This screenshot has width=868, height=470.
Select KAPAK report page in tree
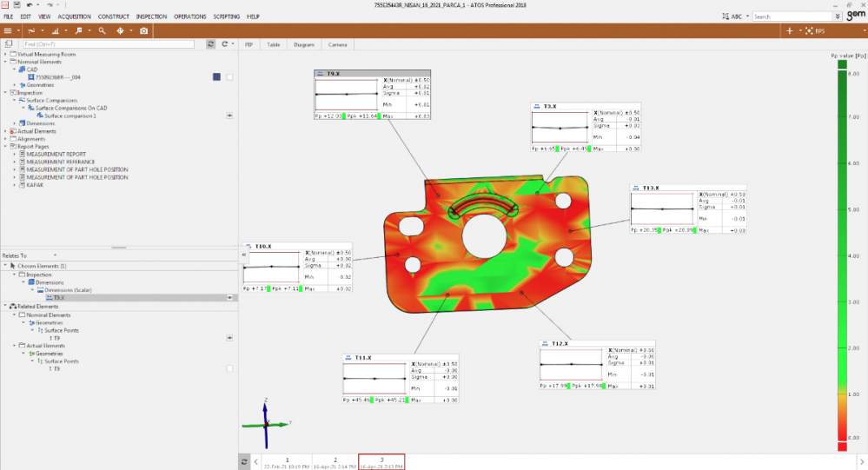point(36,185)
